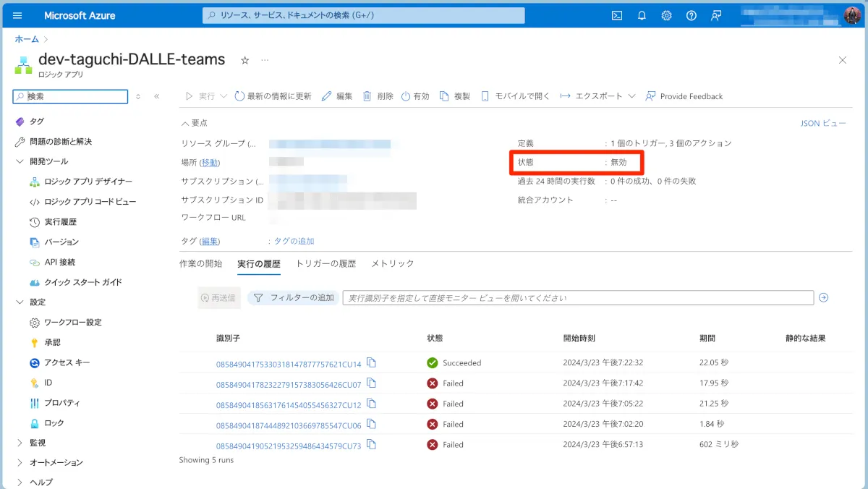Click the arrow icon next to the run identifier field
Screen dimensions: 868x489
(x=823, y=297)
